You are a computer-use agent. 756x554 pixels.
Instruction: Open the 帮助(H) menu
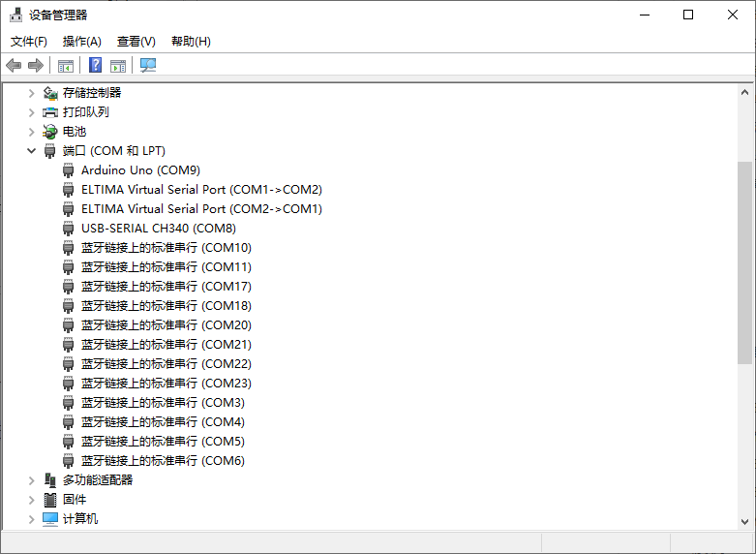pyautogui.click(x=191, y=42)
